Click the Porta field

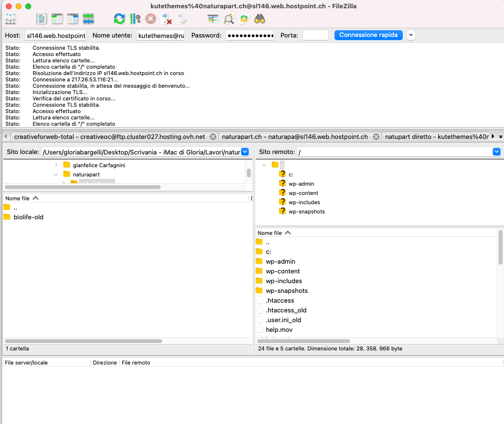(x=316, y=36)
